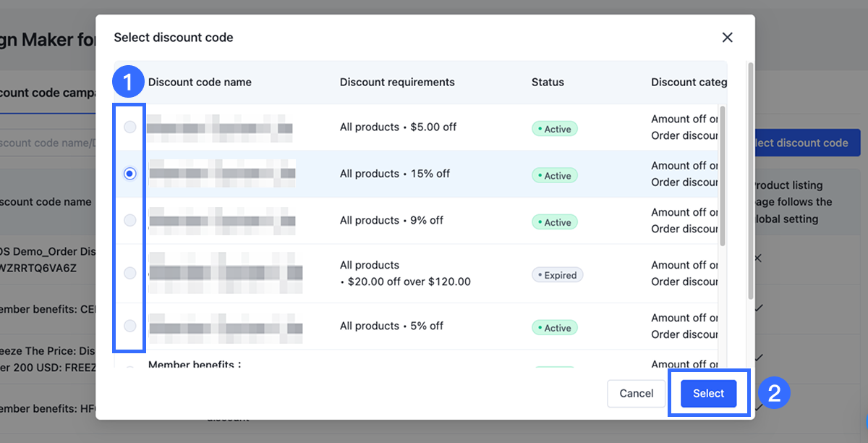Click the Active badge on 9% off row
The height and width of the screenshot is (443, 868).
[555, 222]
